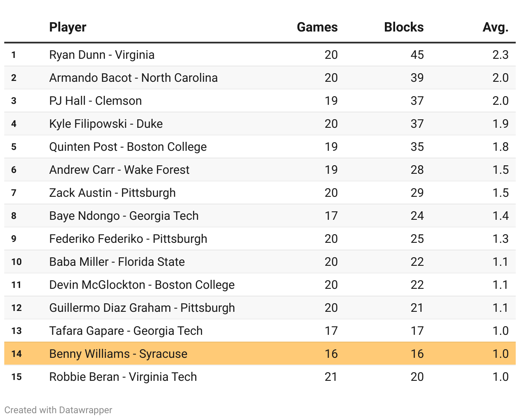Select Baye Ndongo - Georgia Tech row
520x420 pixels.
pyautogui.click(x=124, y=216)
